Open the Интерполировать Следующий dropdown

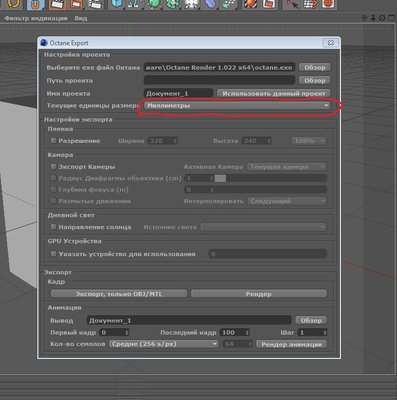coord(287,201)
